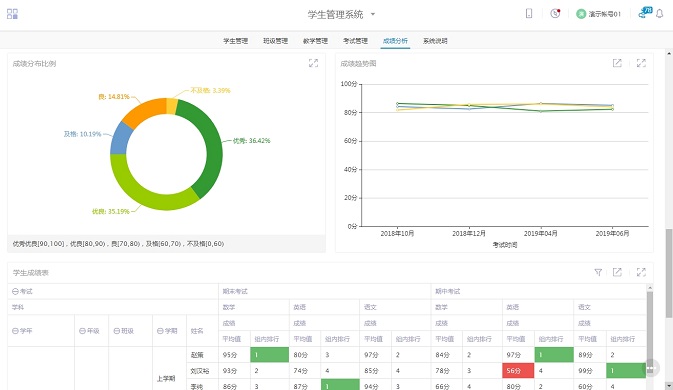Screen dimensions: 673x390
Task: Click the 2018年12月 axis label
Action: (x=469, y=233)
